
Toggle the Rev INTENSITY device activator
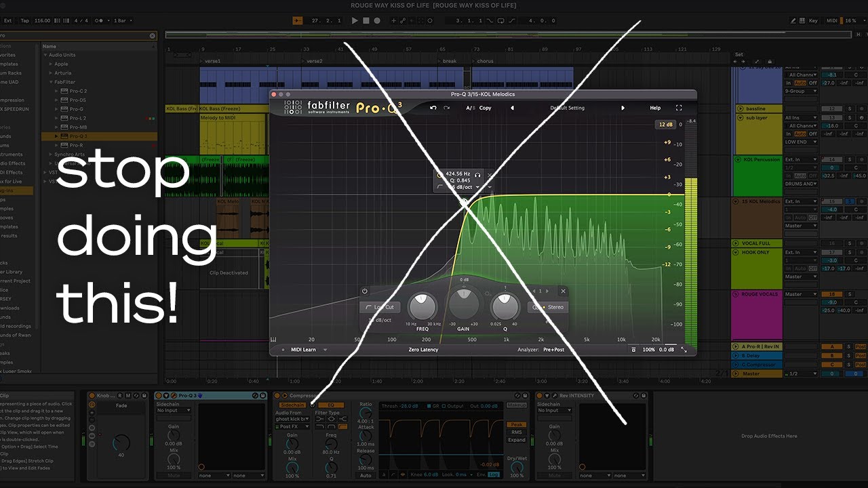540,395
